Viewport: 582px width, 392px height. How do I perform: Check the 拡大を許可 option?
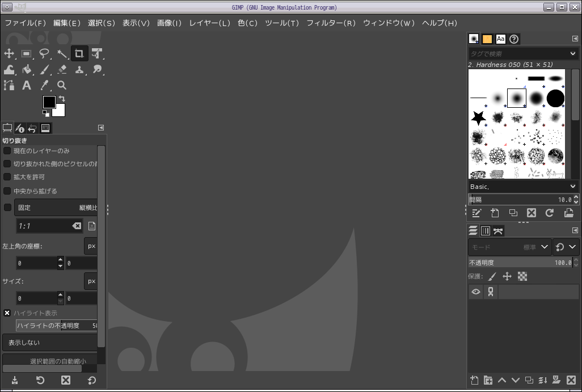pos(7,178)
